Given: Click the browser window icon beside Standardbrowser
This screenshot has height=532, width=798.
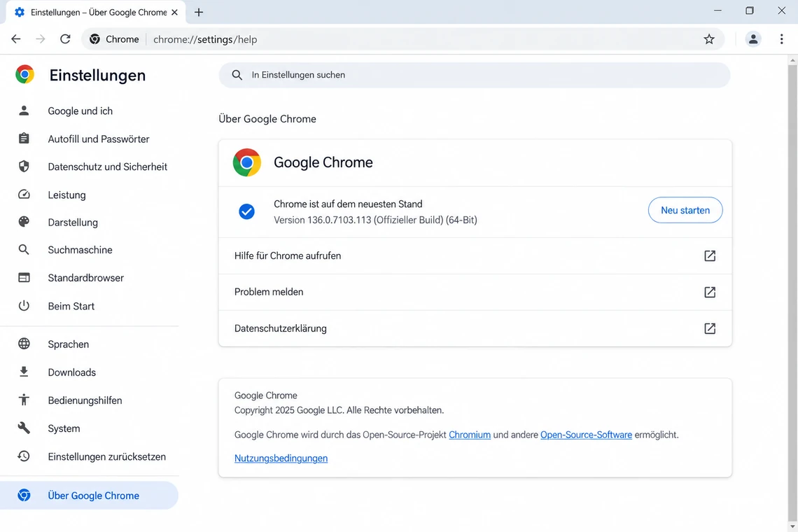Looking at the screenshot, I should [24, 277].
